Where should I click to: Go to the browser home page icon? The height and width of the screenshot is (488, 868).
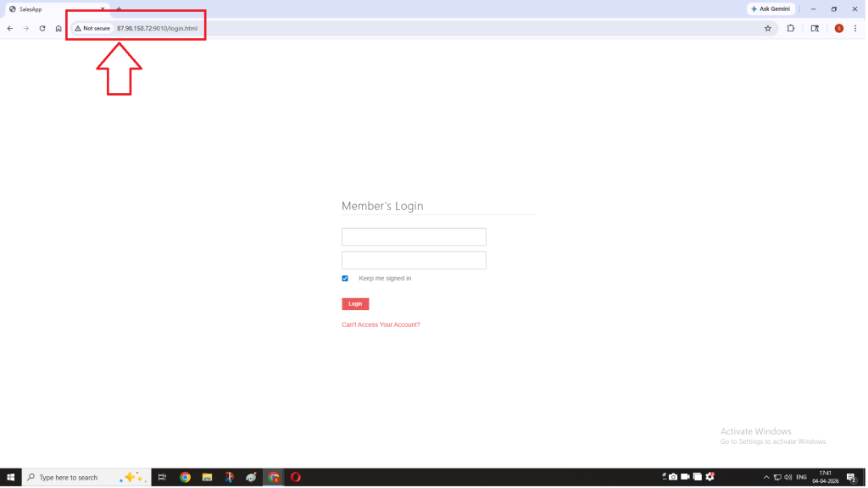(58, 28)
